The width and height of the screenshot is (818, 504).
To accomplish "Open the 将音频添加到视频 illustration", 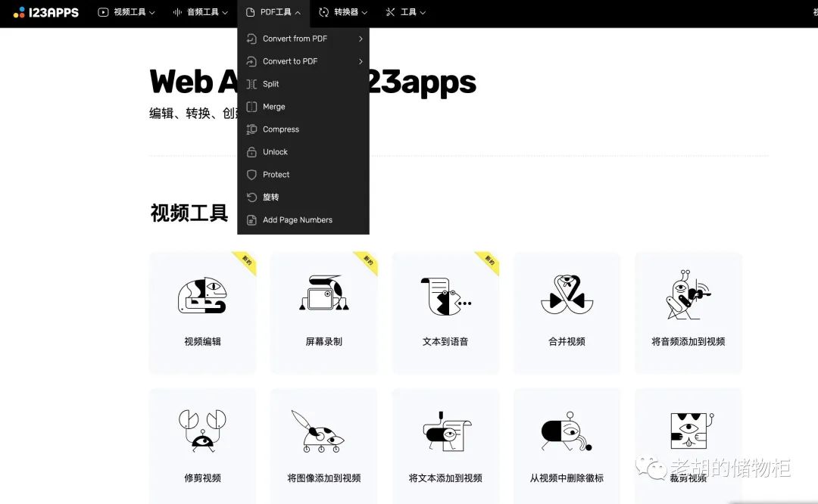I will tap(688, 295).
